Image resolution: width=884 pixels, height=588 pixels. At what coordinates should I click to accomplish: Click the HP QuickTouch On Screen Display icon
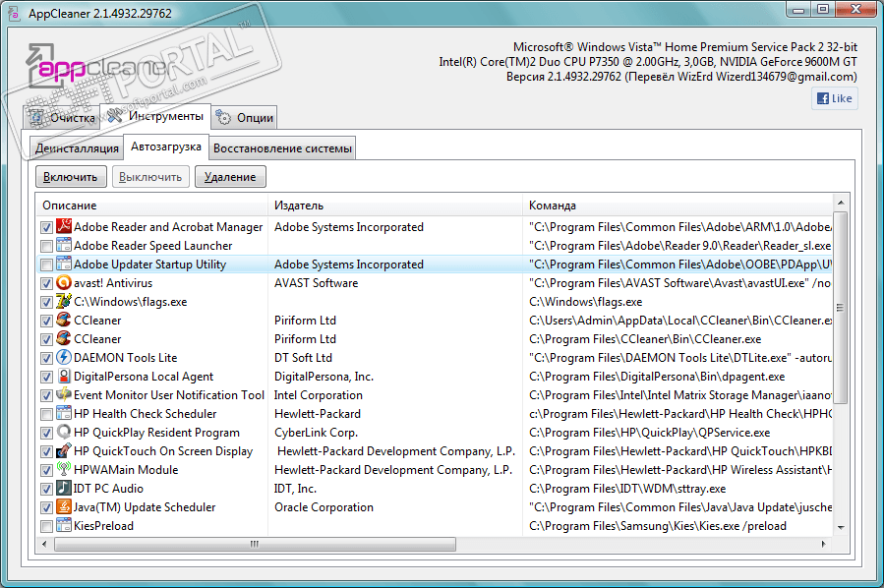point(64,450)
